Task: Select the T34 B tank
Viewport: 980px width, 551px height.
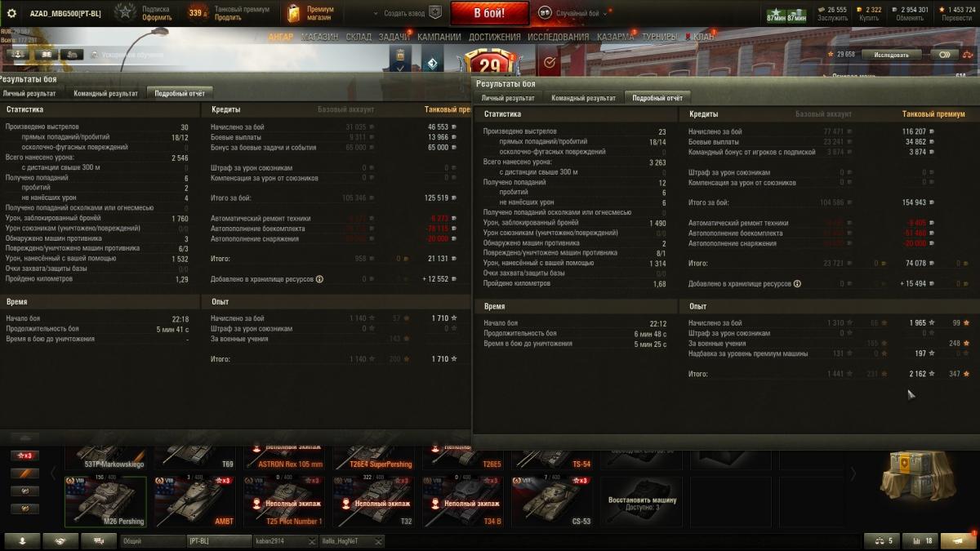Action: 463,501
